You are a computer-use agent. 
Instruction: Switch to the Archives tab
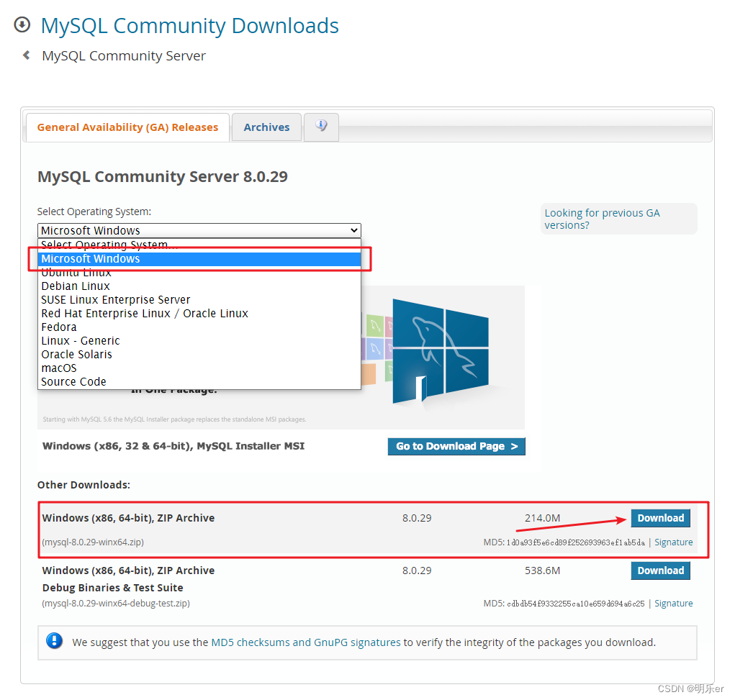point(266,127)
